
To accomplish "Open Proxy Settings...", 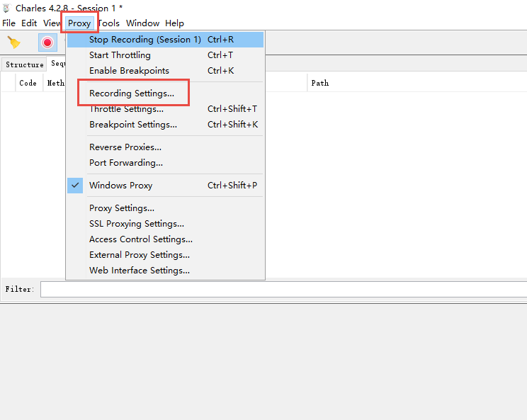I will [165, 208].
